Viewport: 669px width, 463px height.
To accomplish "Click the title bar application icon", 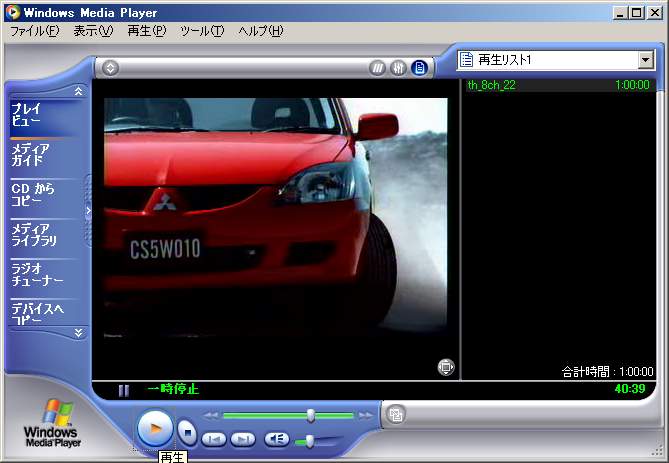I will (13, 12).
